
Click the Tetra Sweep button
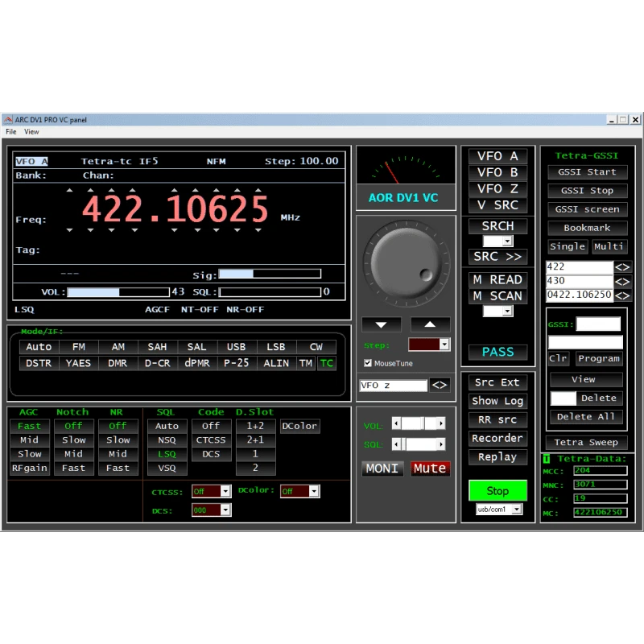586,442
